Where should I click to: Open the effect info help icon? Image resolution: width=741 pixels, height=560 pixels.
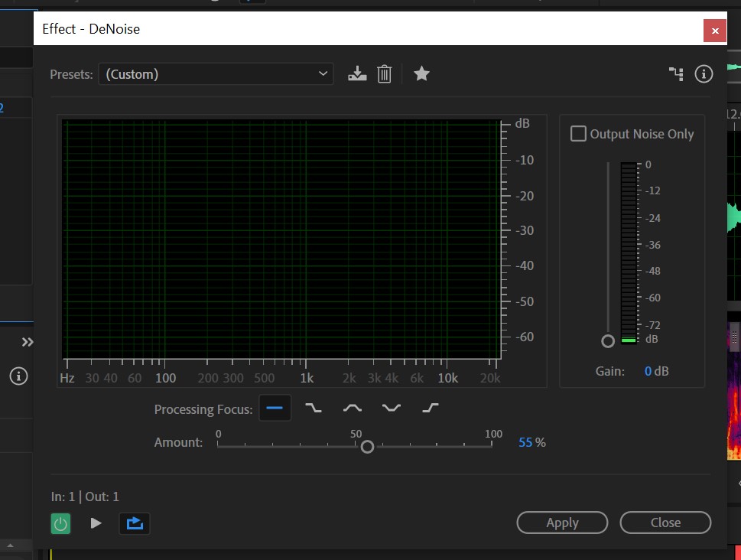coord(704,74)
